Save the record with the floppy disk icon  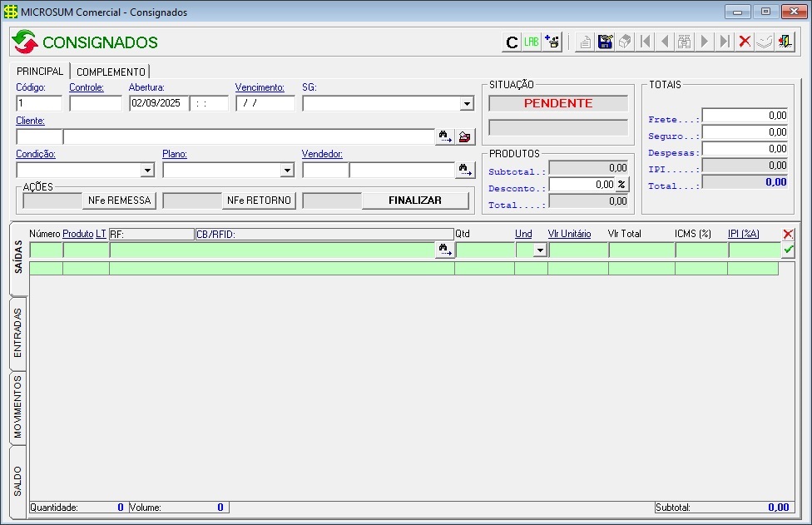606,42
